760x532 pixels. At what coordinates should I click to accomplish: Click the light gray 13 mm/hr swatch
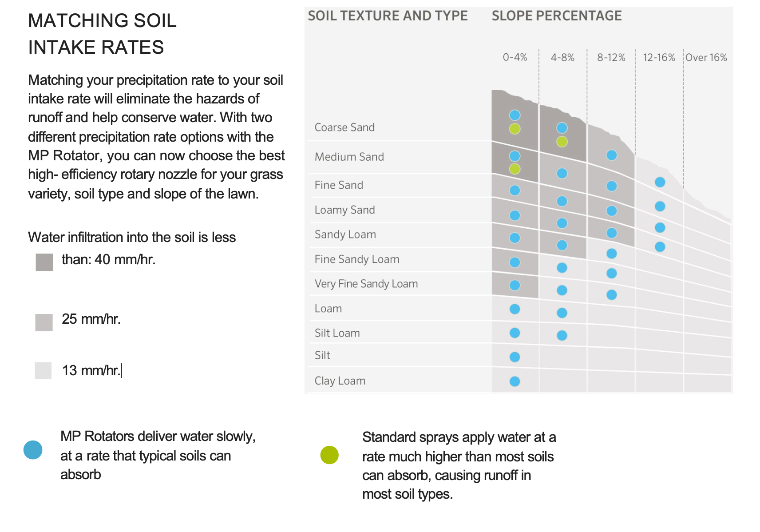coord(43,370)
